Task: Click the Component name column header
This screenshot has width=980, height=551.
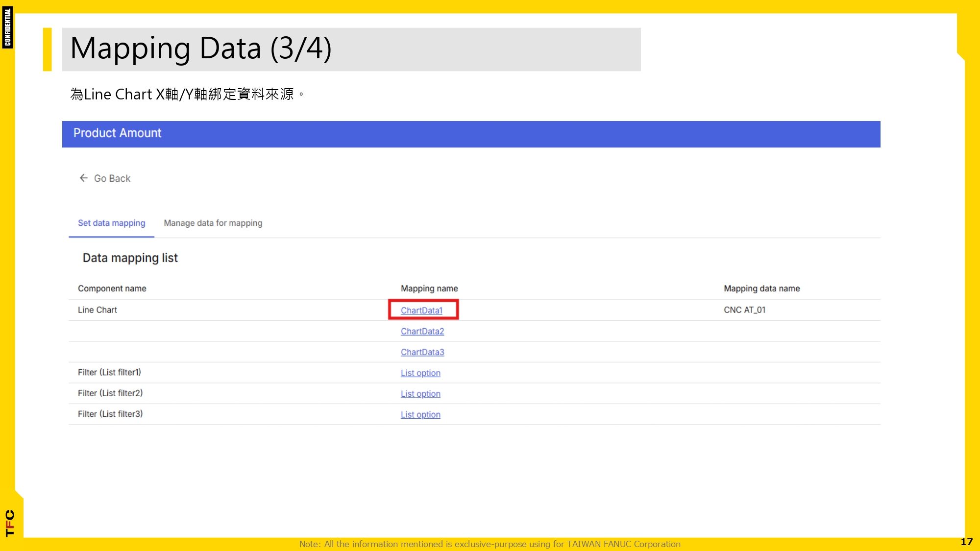Action: click(112, 288)
